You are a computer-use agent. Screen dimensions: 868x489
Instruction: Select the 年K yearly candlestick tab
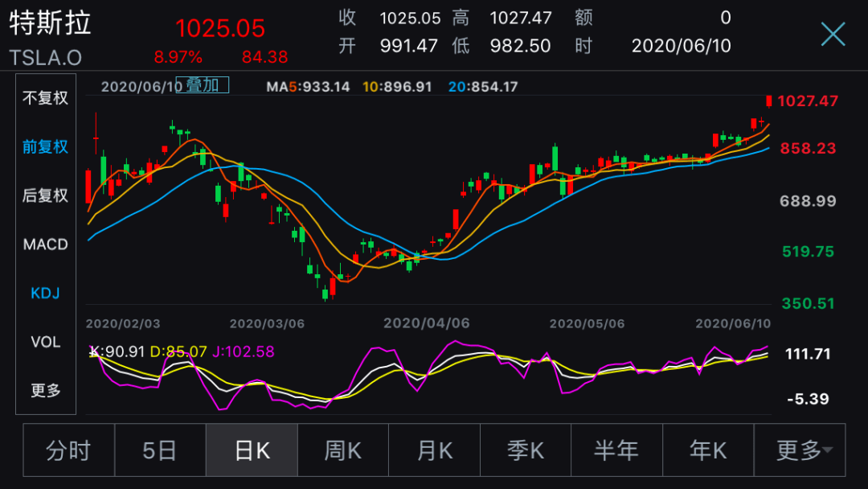708,450
